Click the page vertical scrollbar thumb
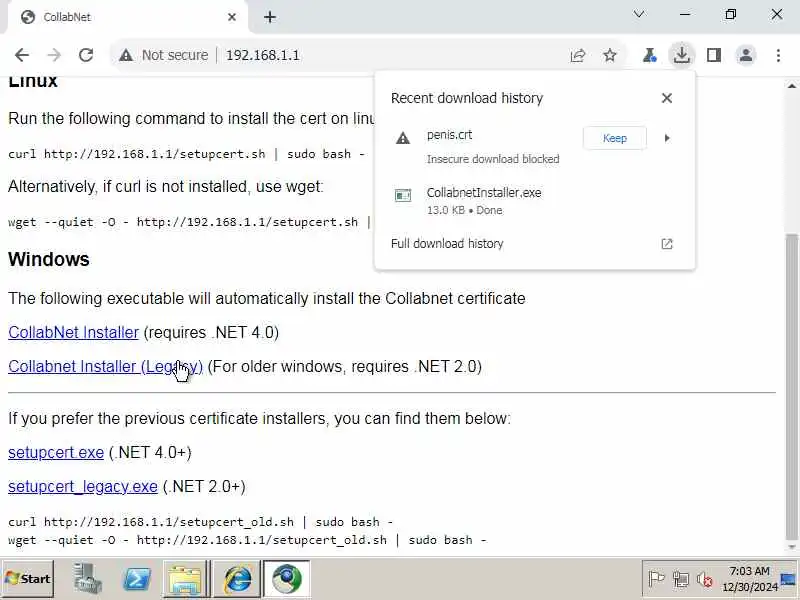The image size is (800, 600). pyautogui.click(x=791, y=388)
